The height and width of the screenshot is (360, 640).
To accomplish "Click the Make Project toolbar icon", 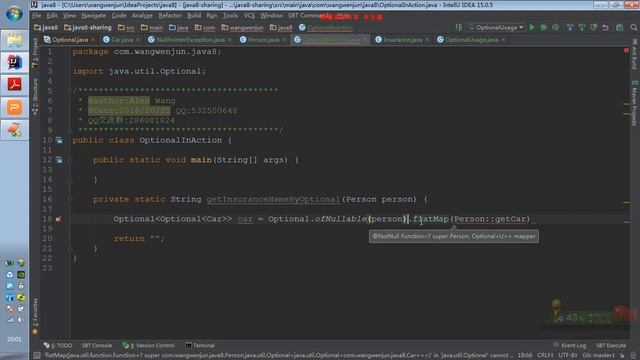I will [459, 28].
